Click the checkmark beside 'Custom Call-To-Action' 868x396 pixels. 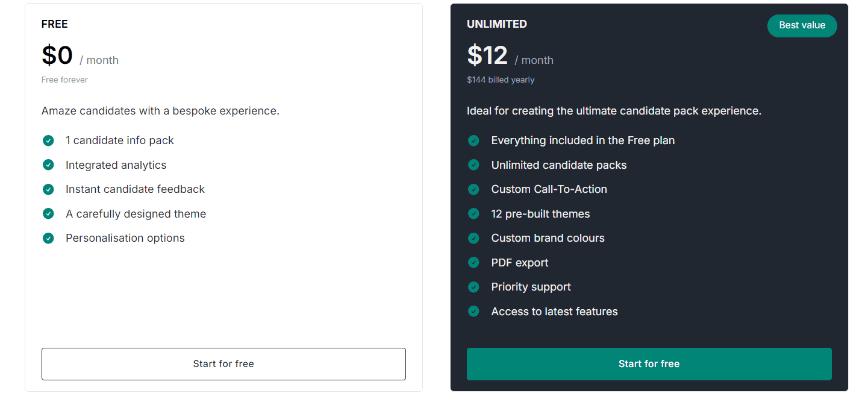click(x=473, y=189)
